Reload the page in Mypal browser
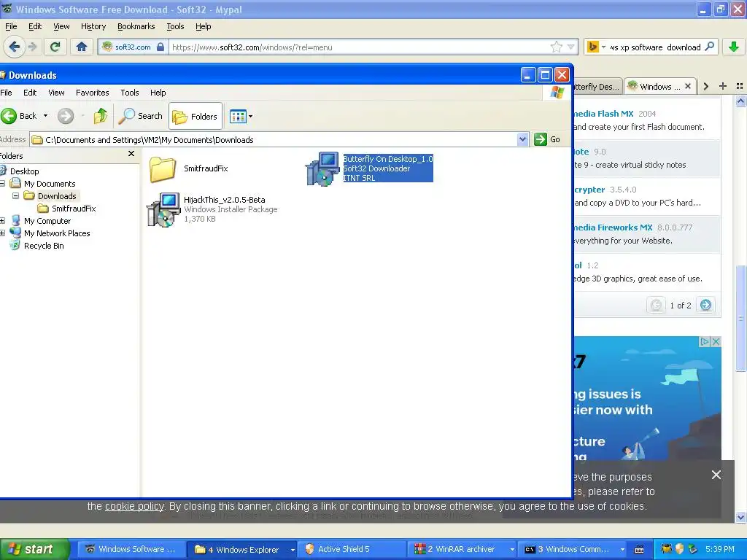This screenshot has height=560, width=747. tap(55, 47)
